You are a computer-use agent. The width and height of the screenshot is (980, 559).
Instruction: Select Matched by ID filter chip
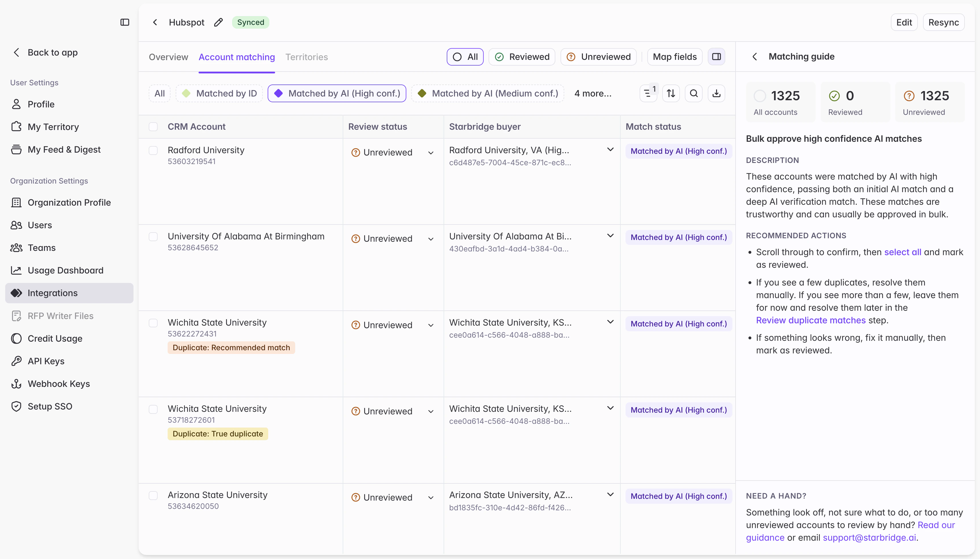(219, 93)
